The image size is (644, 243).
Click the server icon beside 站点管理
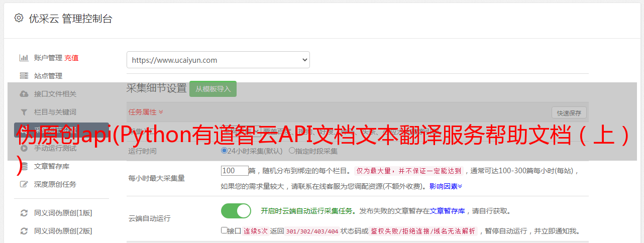point(24,76)
